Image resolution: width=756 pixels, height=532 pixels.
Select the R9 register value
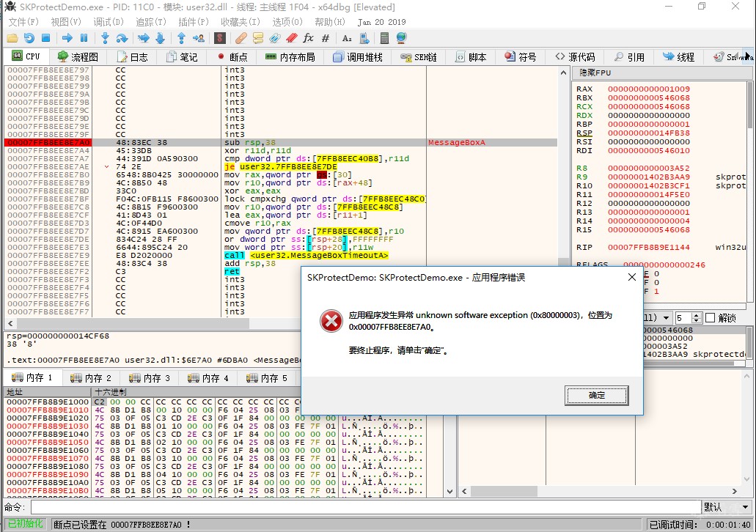648,177
